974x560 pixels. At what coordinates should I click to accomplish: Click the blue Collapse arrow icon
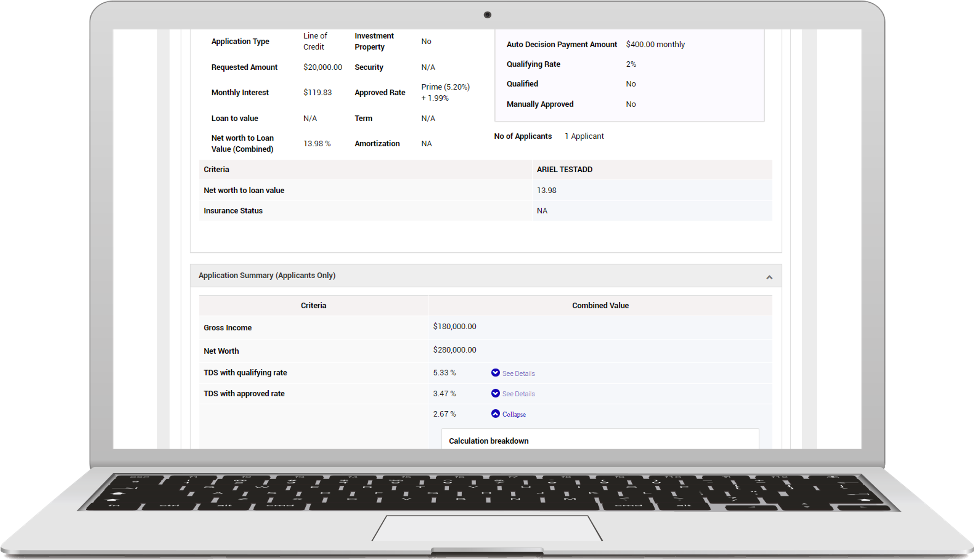tap(495, 413)
